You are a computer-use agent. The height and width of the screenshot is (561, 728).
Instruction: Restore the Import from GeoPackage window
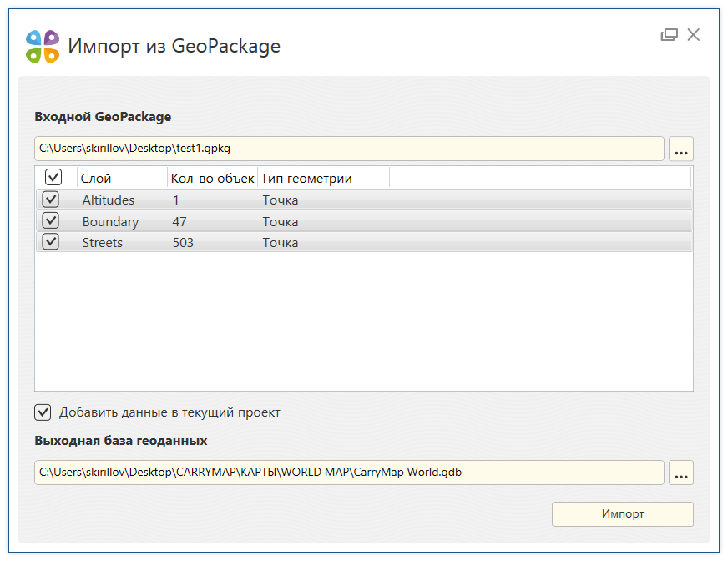tap(669, 35)
